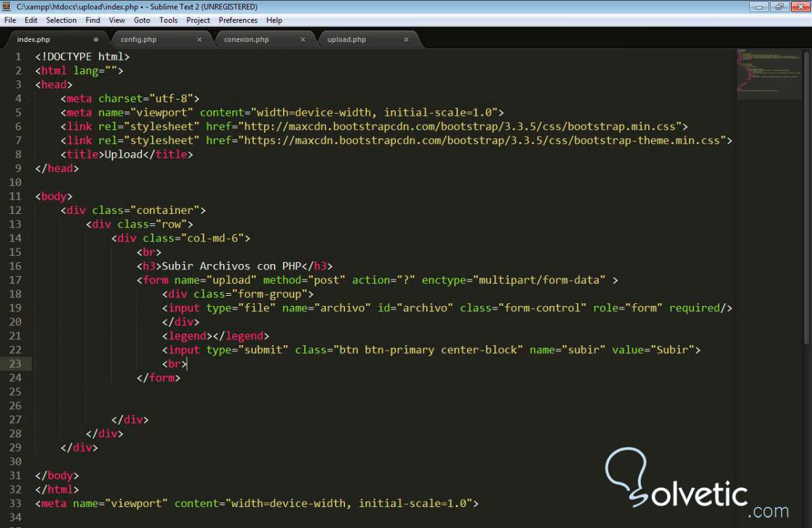Click the Sublime Text icon in the title bar
The height and width of the screenshot is (528, 812).
point(5,6)
